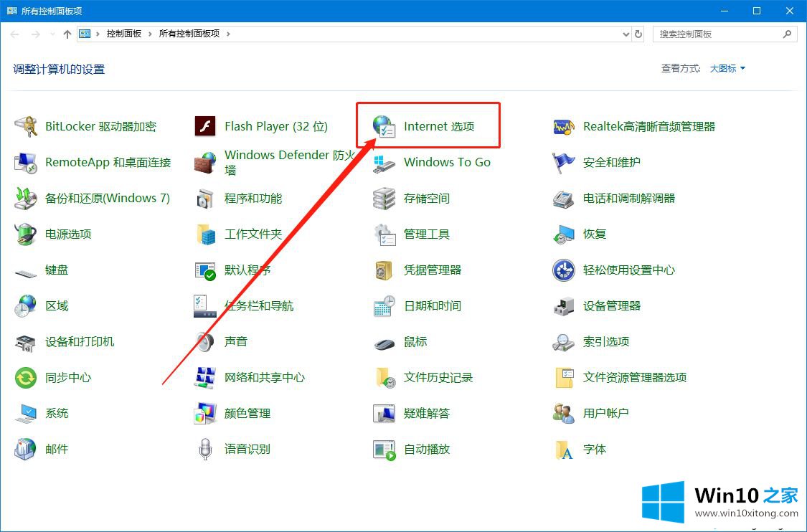
Task: Open Realtek高清晰音频管理器 icon
Action: [564, 127]
